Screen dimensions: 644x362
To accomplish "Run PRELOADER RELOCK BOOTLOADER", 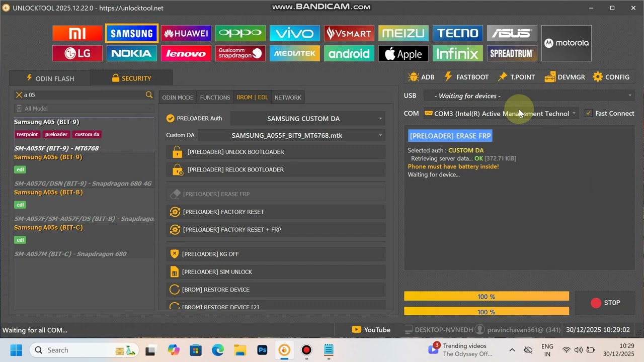I will [276, 169].
